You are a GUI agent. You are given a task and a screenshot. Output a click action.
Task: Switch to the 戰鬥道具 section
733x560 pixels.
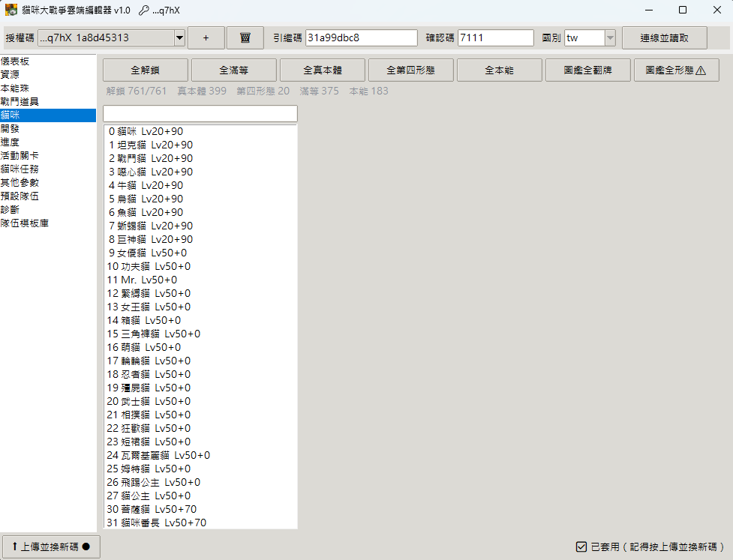coord(48,102)
